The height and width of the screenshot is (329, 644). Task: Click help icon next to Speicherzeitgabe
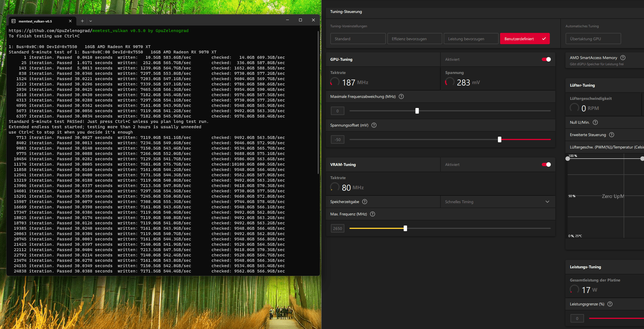click(365, 202)
